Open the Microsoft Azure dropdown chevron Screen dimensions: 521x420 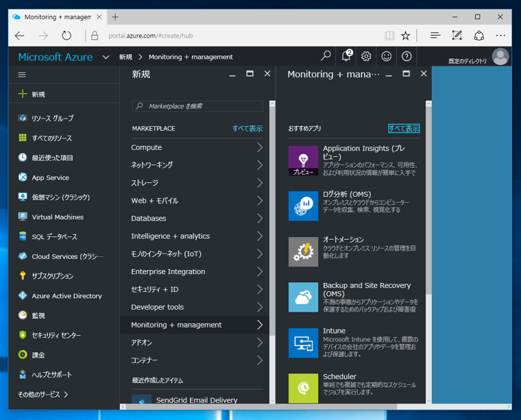[106, 57]
